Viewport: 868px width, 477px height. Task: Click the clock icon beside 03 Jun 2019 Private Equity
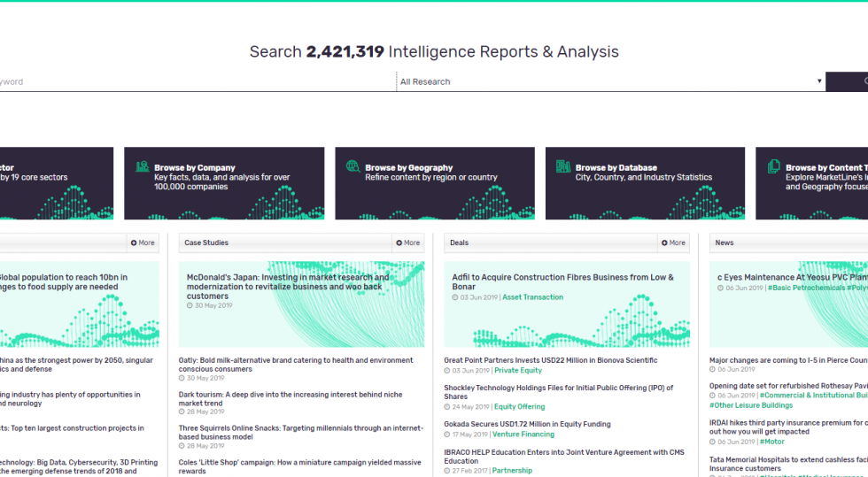coord(446,371)
